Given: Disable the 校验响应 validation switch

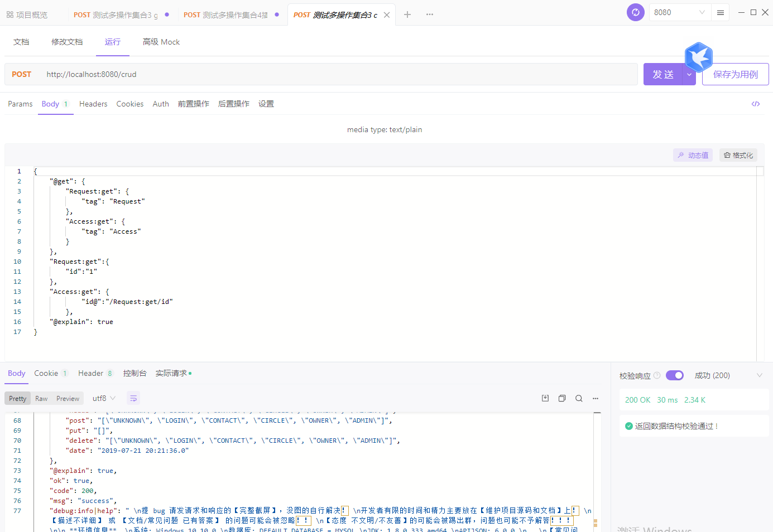Looking at the screenshot, I should pos(675,375).
